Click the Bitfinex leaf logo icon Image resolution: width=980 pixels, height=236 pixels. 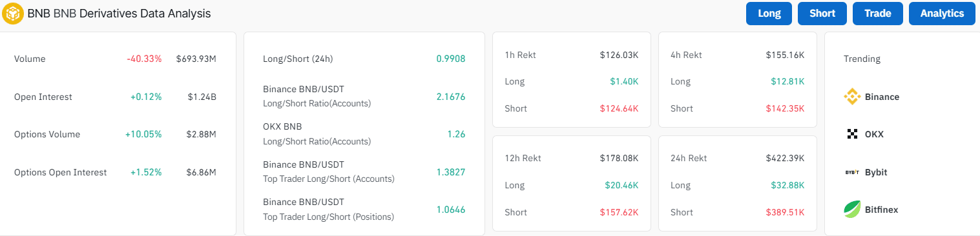click(852, 210)
